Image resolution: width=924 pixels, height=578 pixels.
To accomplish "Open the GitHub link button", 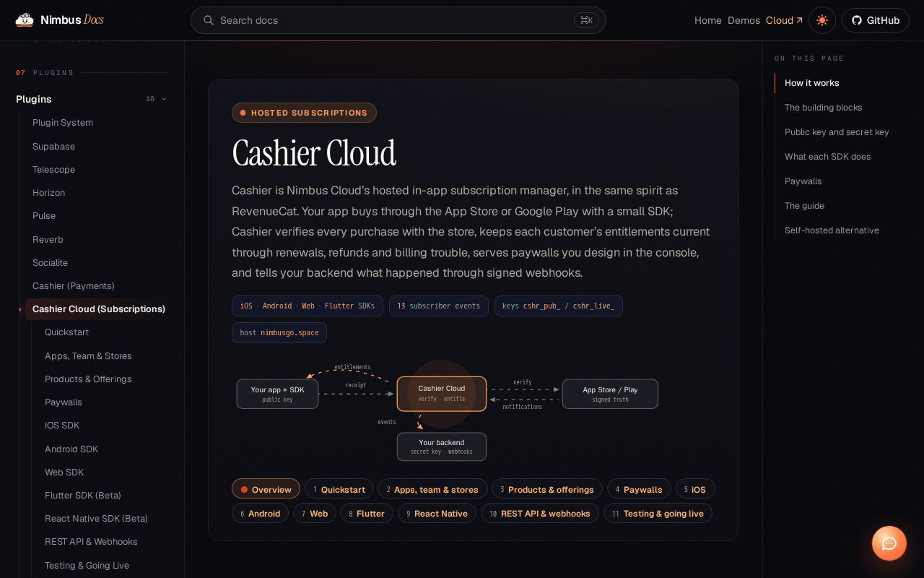I will pyautogui.click(x=875, y=20).
